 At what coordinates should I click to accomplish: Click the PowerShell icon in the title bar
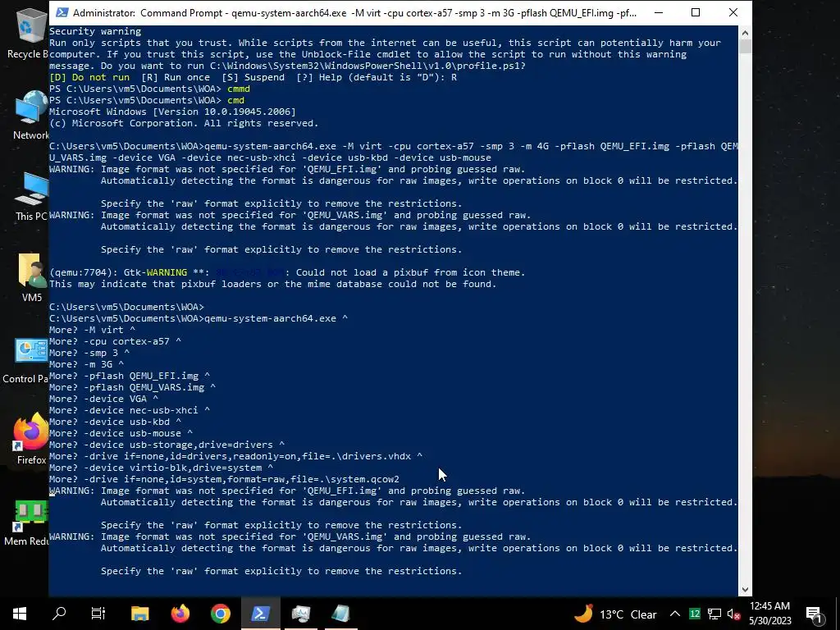tap(62, 12)
